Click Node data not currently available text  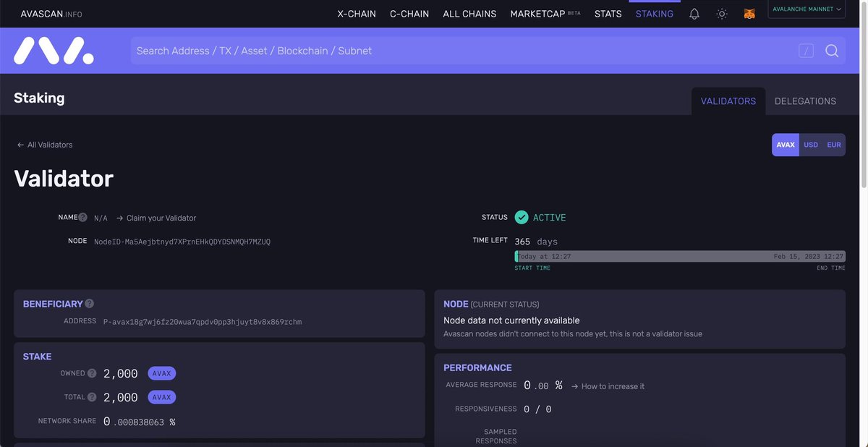pyautogui.click(x=511, y=320)
